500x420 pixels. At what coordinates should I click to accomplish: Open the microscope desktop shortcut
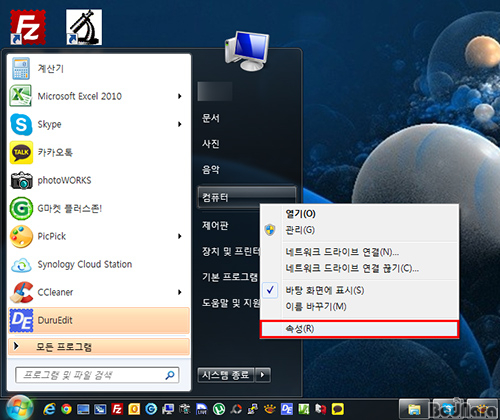(84, 27)
